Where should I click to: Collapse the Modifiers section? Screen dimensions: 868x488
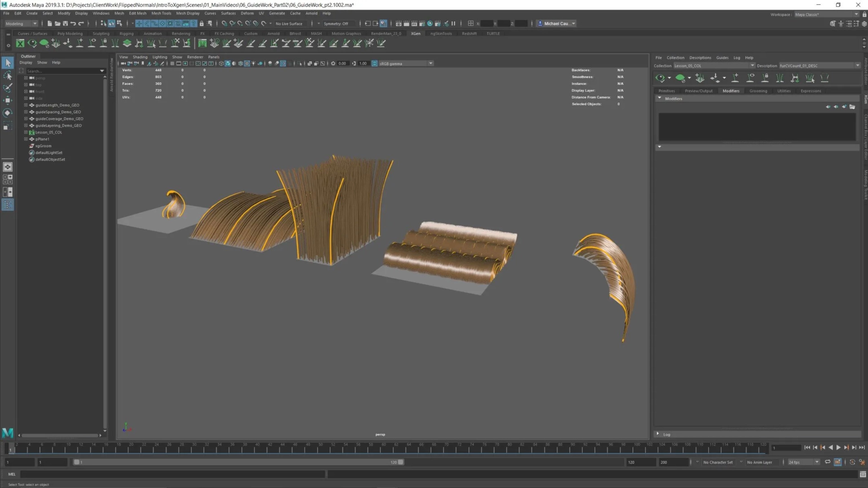(660, 98)
